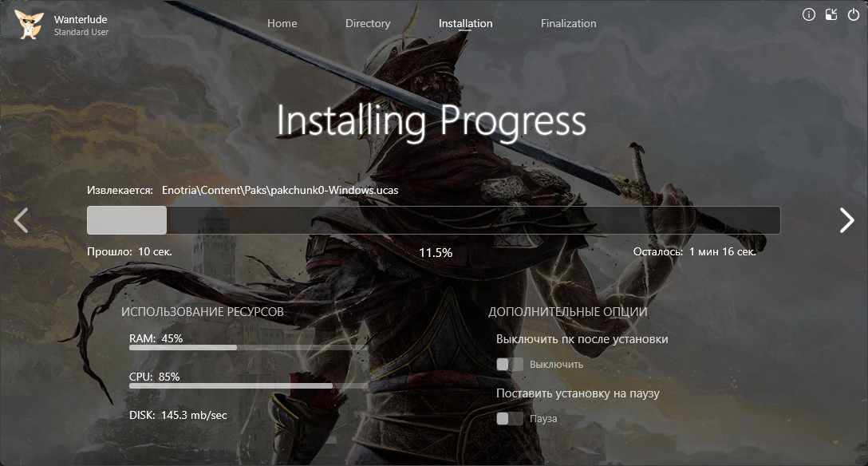Select the Installation tab
868x466 pixels.
[465, 23]
